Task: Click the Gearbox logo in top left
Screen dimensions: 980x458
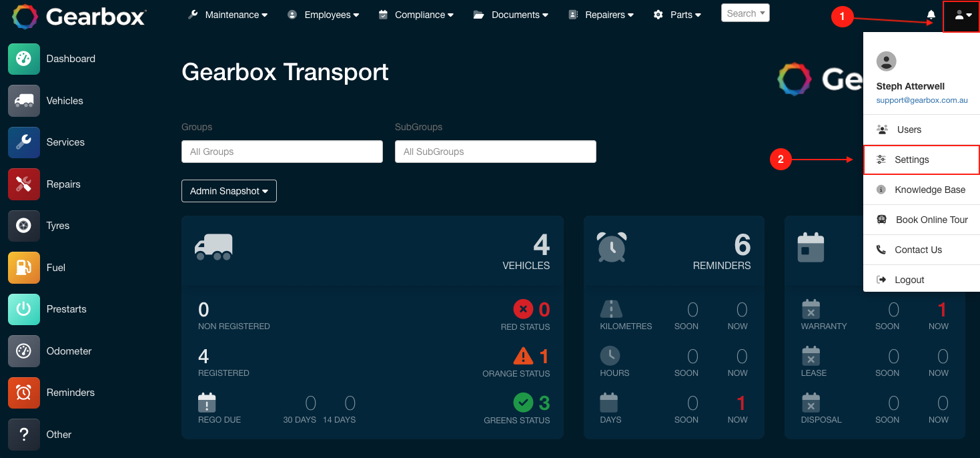Action: click(79, 17)
